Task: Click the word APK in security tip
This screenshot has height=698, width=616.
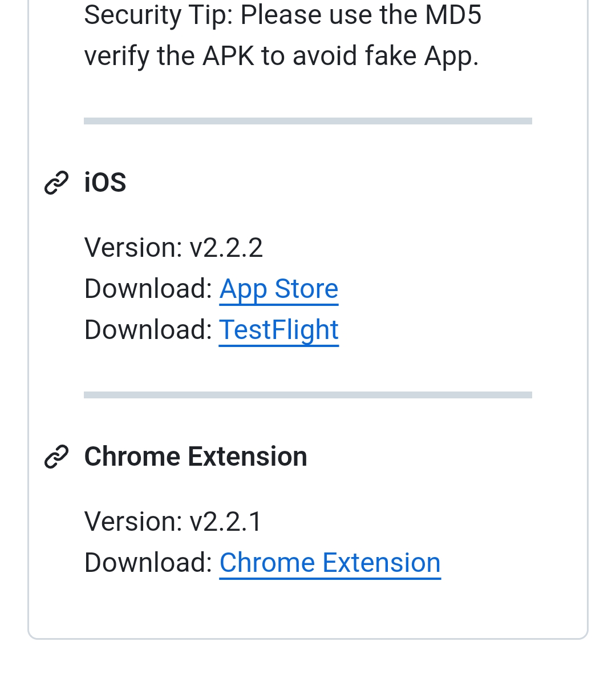Action: (x=228, y=56)
